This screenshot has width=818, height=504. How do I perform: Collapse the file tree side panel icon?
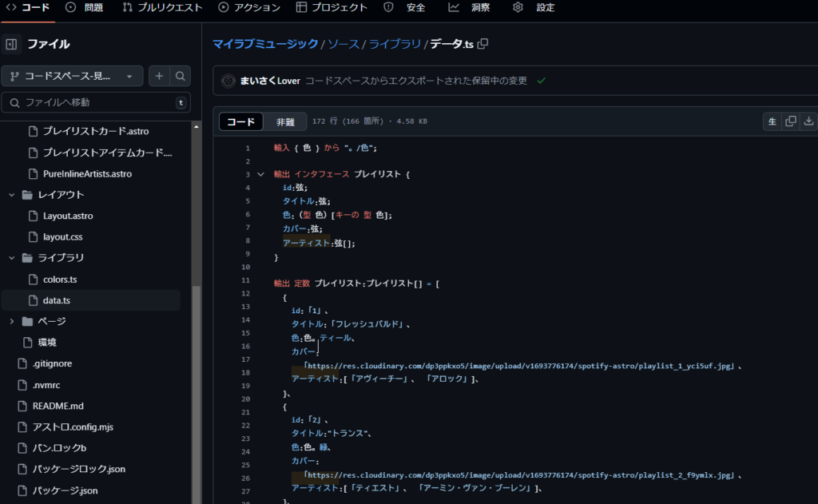pos(11,44)
